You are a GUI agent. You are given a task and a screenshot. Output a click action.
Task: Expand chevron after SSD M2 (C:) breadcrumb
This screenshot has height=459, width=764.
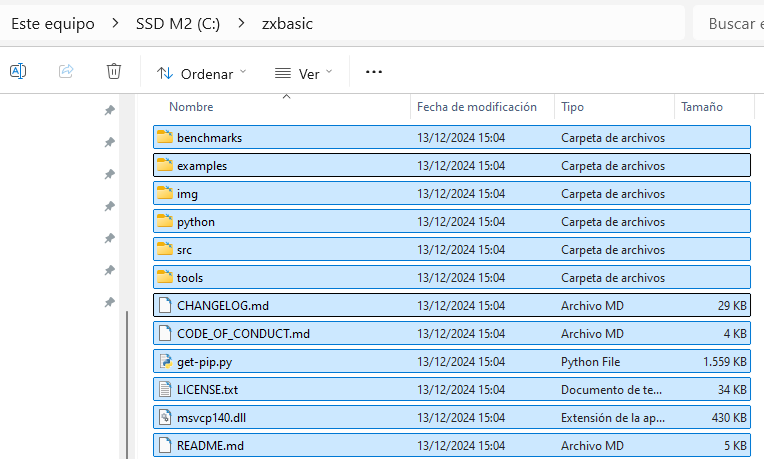coord(241,23)
